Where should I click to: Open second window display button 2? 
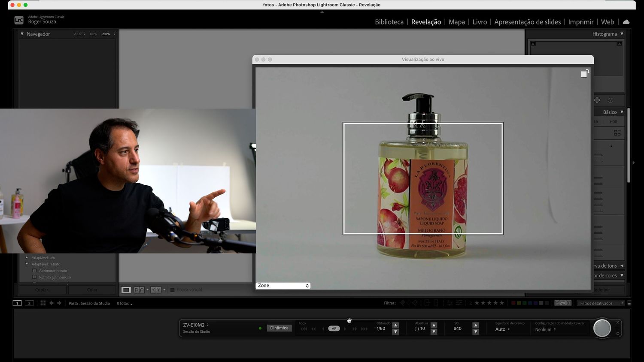point(29,303)
